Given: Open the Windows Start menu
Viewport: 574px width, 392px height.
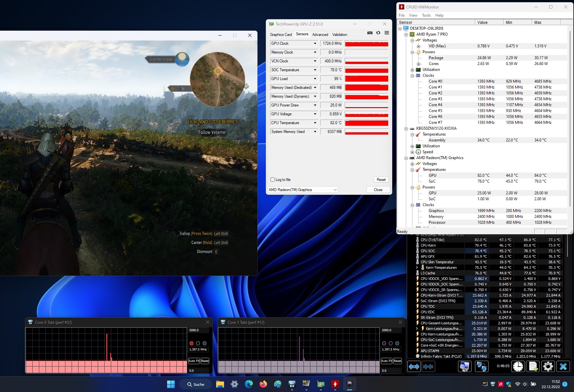Looking at the screenshot, I should (171, 384).
